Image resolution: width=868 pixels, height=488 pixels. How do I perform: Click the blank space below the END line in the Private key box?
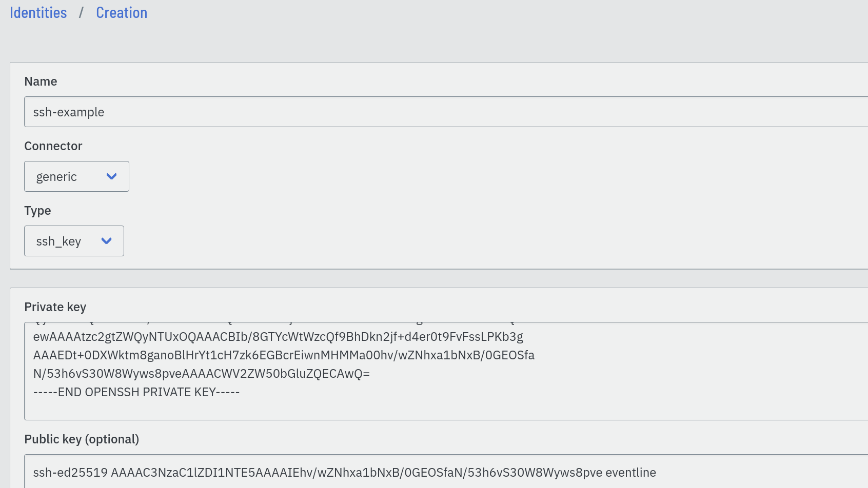click(446, 410)
